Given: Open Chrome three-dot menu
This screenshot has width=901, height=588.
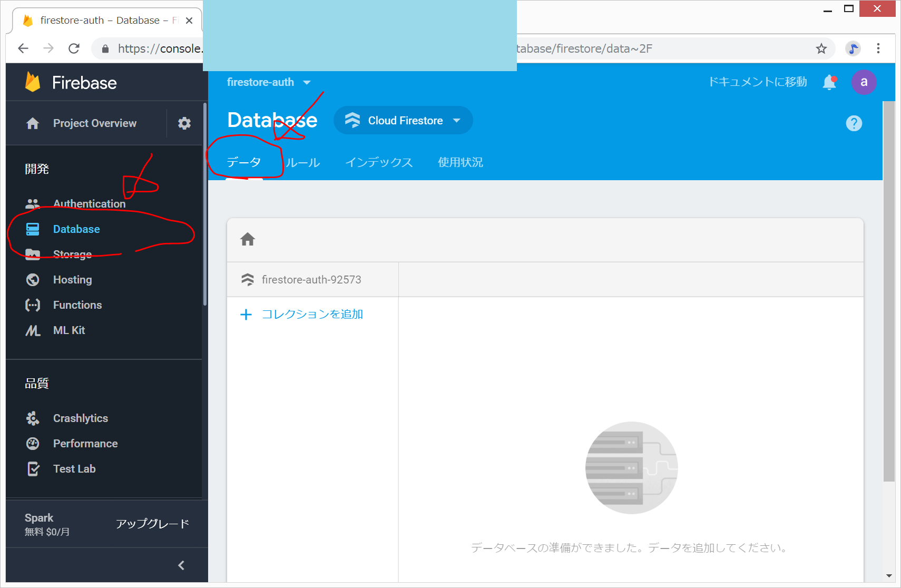Looking at the screenshot, I should click(x=878, y=48).
